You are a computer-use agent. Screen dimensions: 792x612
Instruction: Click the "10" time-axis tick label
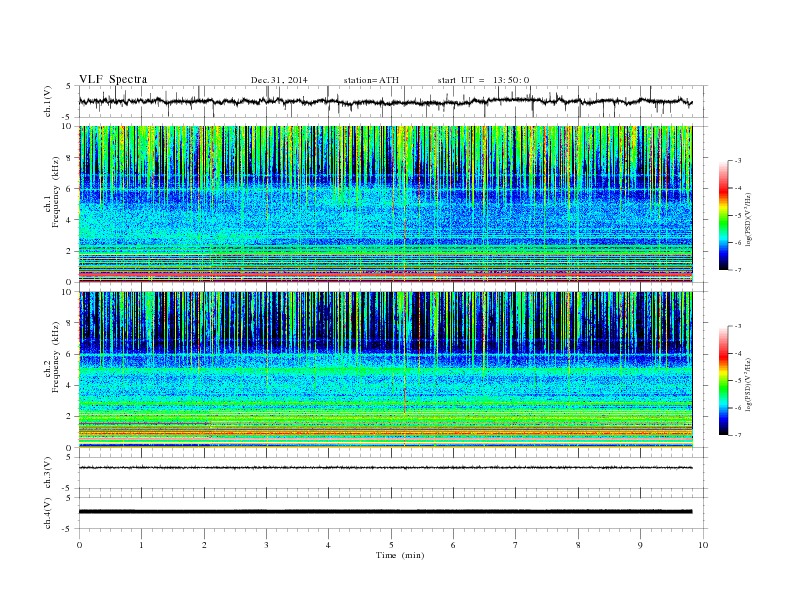click(x=703, y=545)
